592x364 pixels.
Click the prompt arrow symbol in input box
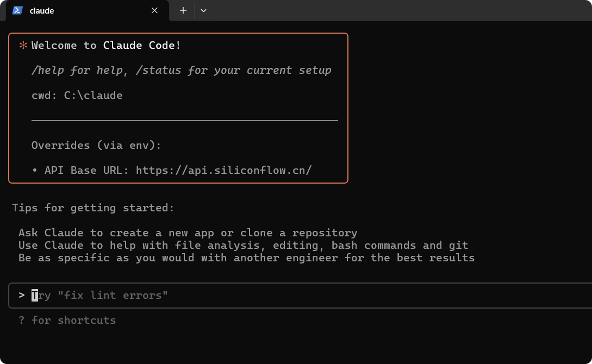tap(22, 295)
